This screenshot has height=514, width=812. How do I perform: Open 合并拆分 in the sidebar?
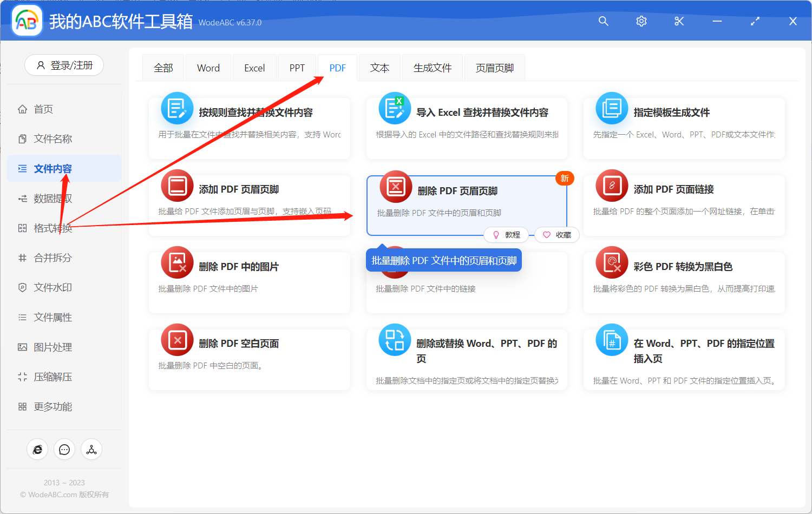pyautogui.click(x=53, y=258)
